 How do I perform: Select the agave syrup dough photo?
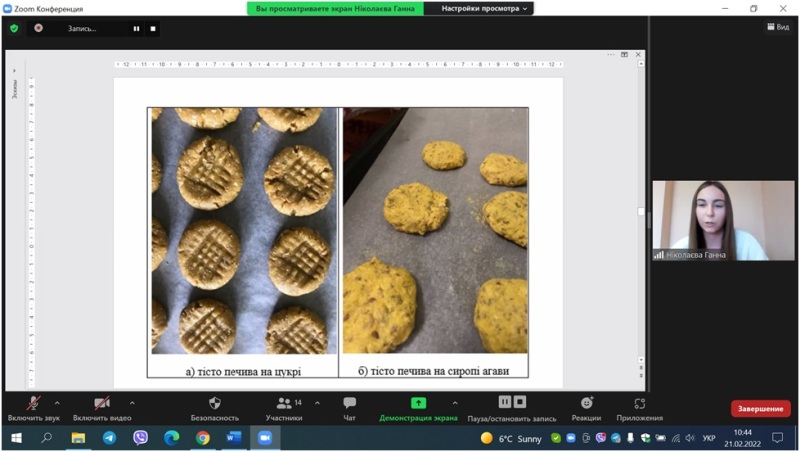[435, 231]
